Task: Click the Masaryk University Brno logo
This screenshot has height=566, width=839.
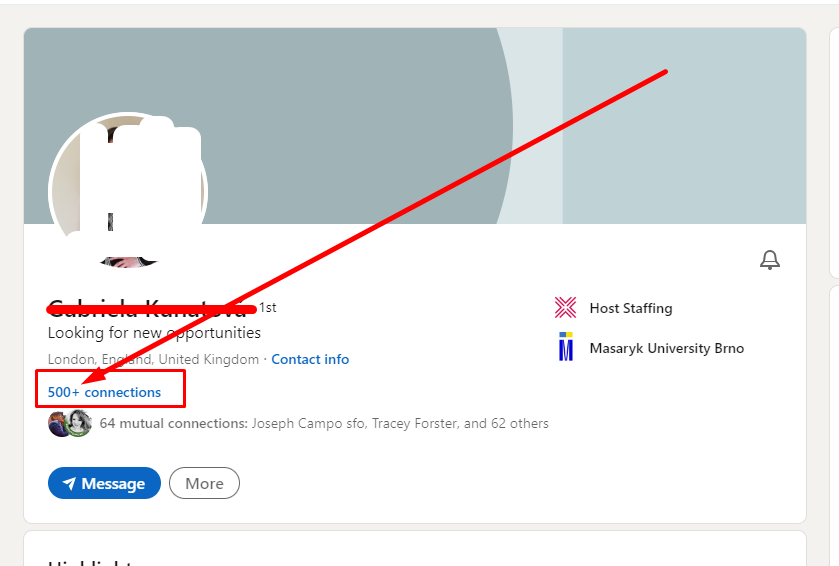Action: [566, 347]
